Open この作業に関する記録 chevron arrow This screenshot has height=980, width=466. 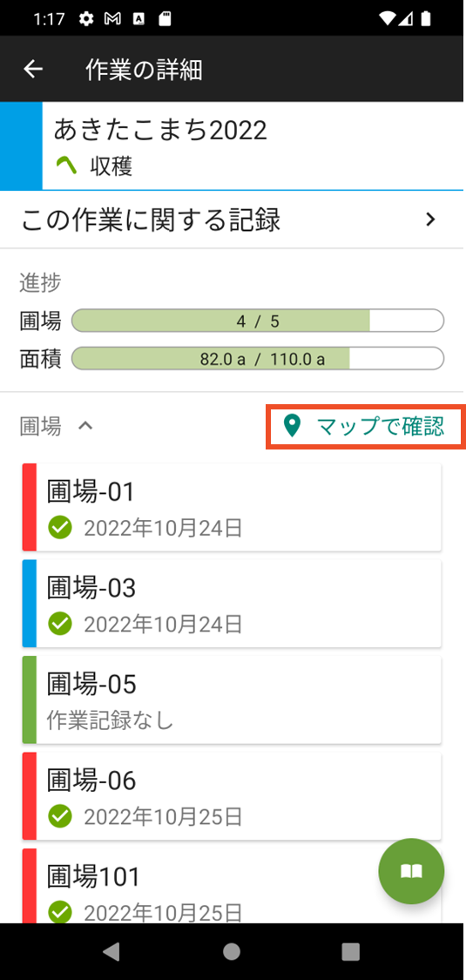[x=429, y=220]
